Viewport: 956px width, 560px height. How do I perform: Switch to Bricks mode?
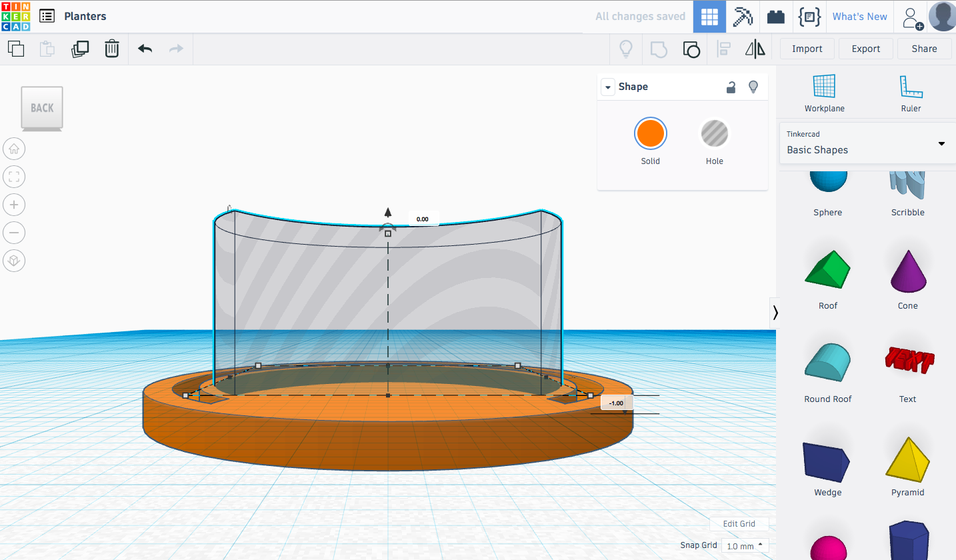tap(776, 17)
